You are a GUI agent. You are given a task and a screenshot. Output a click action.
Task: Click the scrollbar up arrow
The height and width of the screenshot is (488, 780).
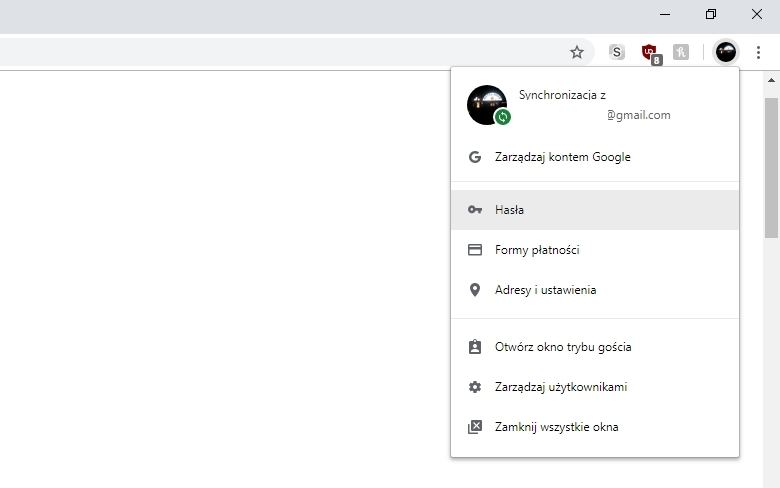click(x=771, y=79)
